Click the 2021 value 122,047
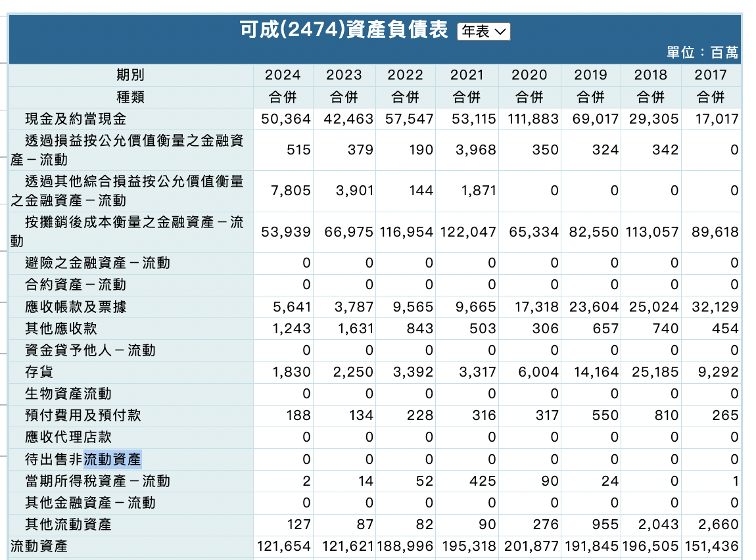This screenshot has height=560, width=756. coord(468,232)
